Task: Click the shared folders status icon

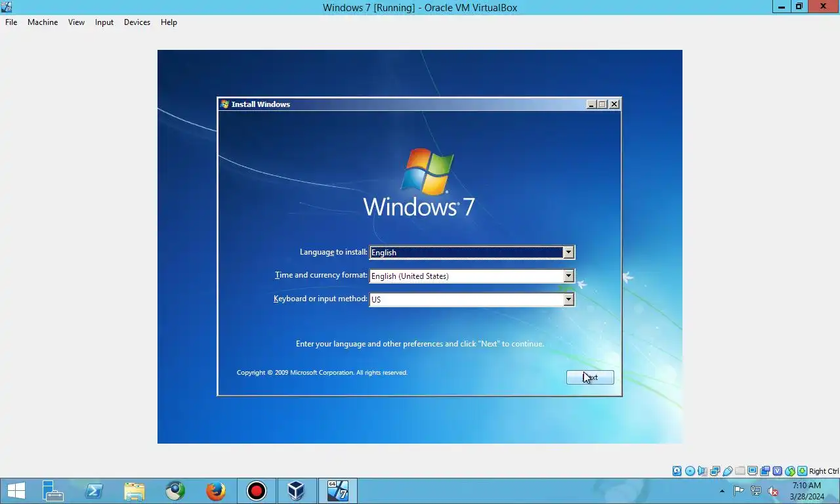Action: pyautogui.click(x=740, y=471)
